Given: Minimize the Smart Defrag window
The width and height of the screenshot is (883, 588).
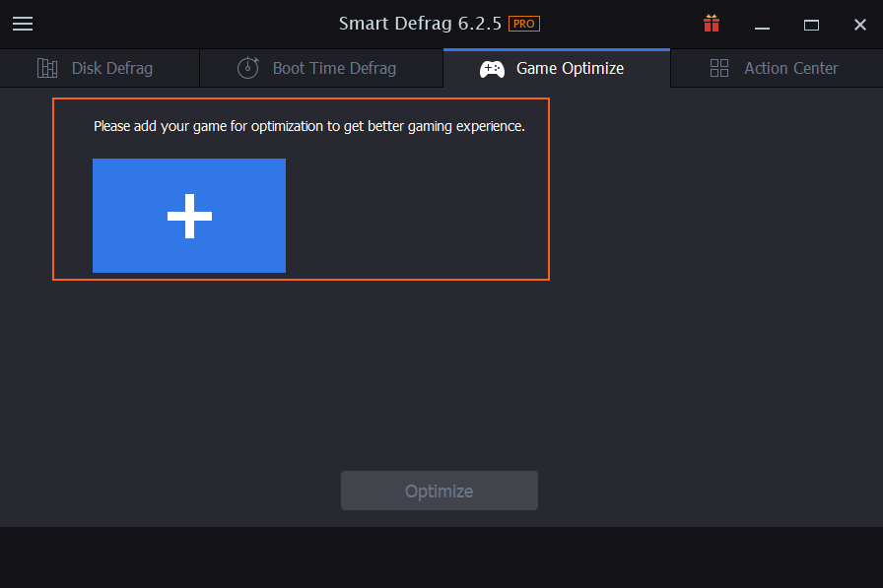Looking at the screenshot, I should click(762, 26).
